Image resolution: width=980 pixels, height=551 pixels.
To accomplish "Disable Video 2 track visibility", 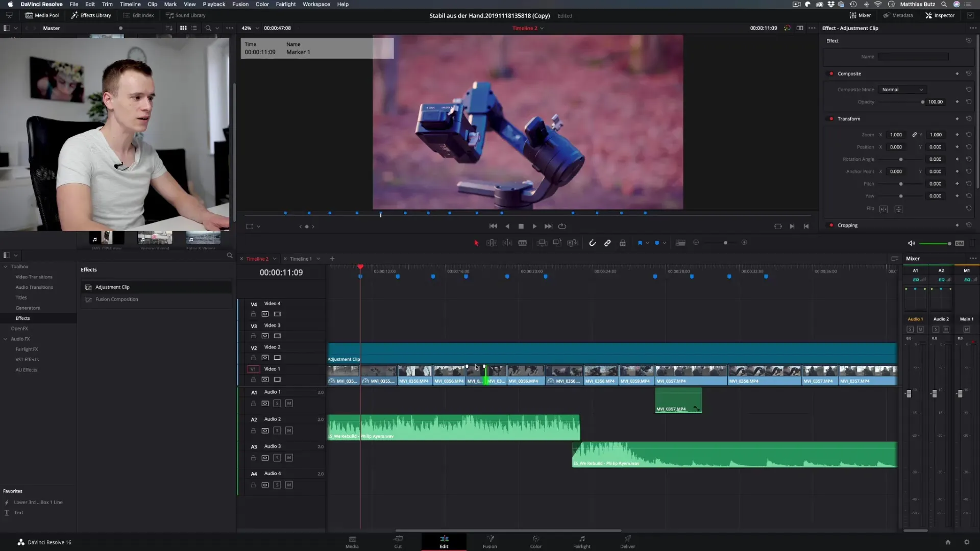I will (x=277, y=358).
